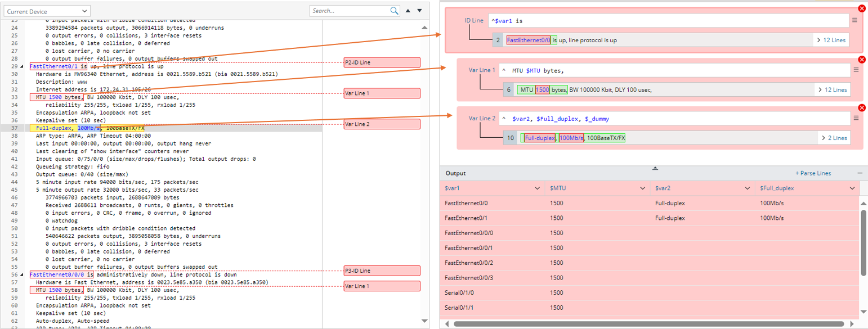868x329 pixels.
Task: Open the $MTU column dropdown
Action: [643, 188]
